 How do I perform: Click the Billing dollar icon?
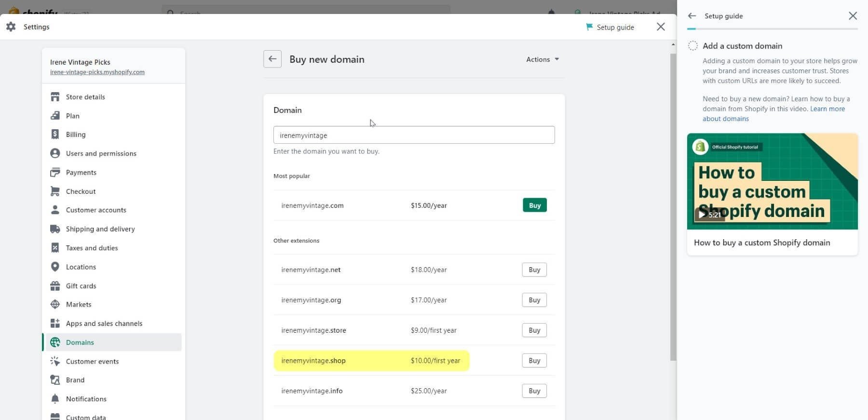[x=55, y=135]
